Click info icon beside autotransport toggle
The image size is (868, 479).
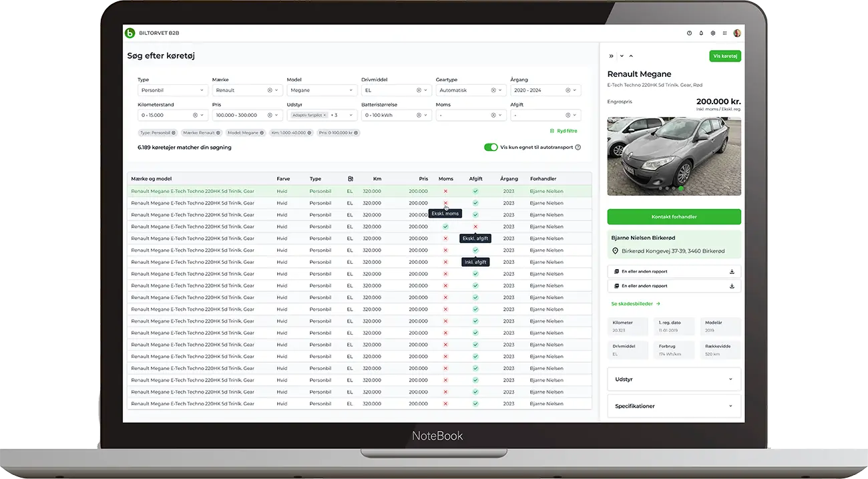[578, 147]
